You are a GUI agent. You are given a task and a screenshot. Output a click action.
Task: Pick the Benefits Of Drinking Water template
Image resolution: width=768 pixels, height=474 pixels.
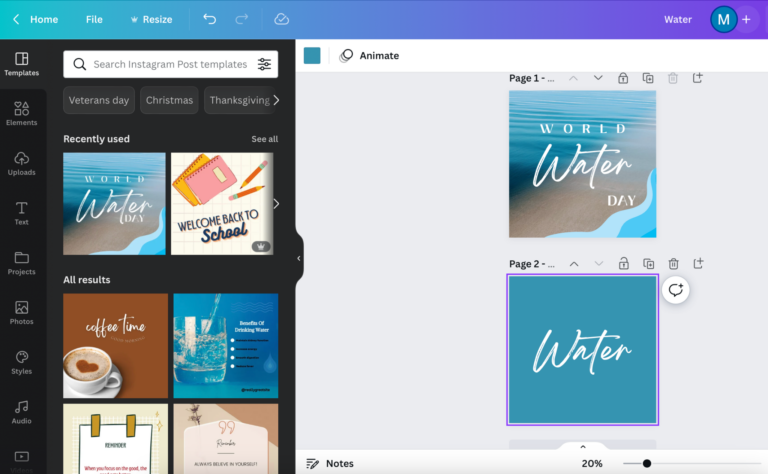point(226,346)
